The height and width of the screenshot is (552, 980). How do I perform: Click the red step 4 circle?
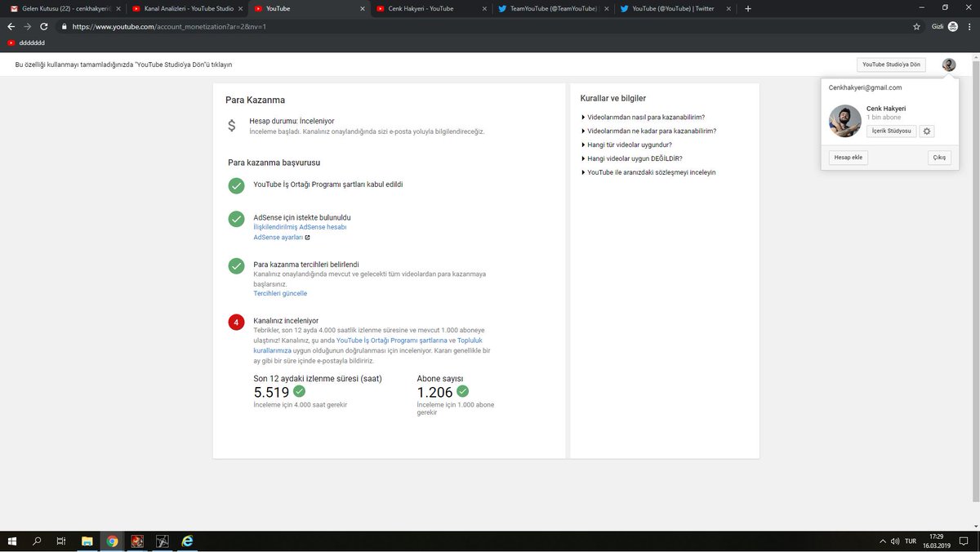coord(236,323)
